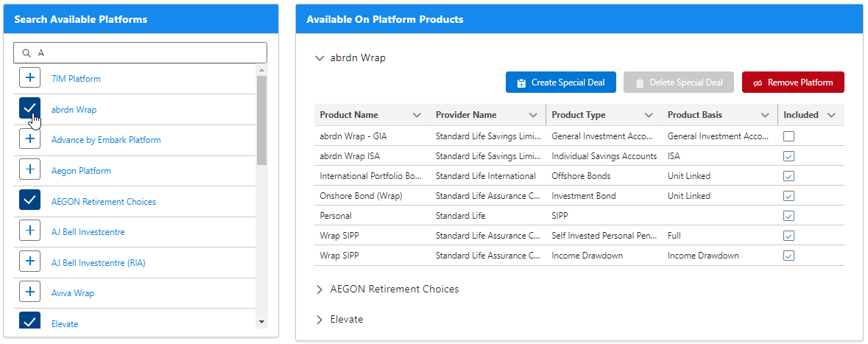Tick Included checkbox for abrdn Wrap - GIA
868x344 pixels.
click(788, 136)
